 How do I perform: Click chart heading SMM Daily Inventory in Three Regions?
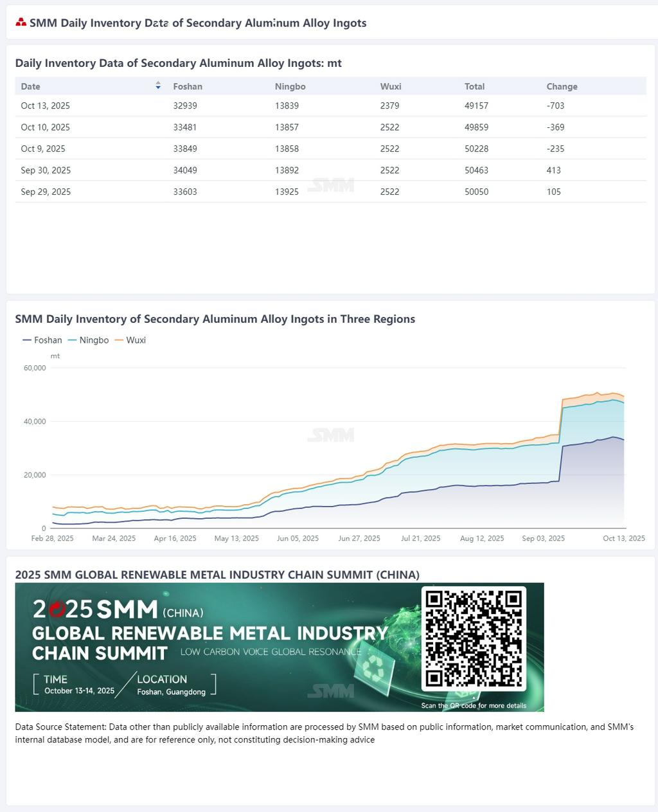point(215,319)
